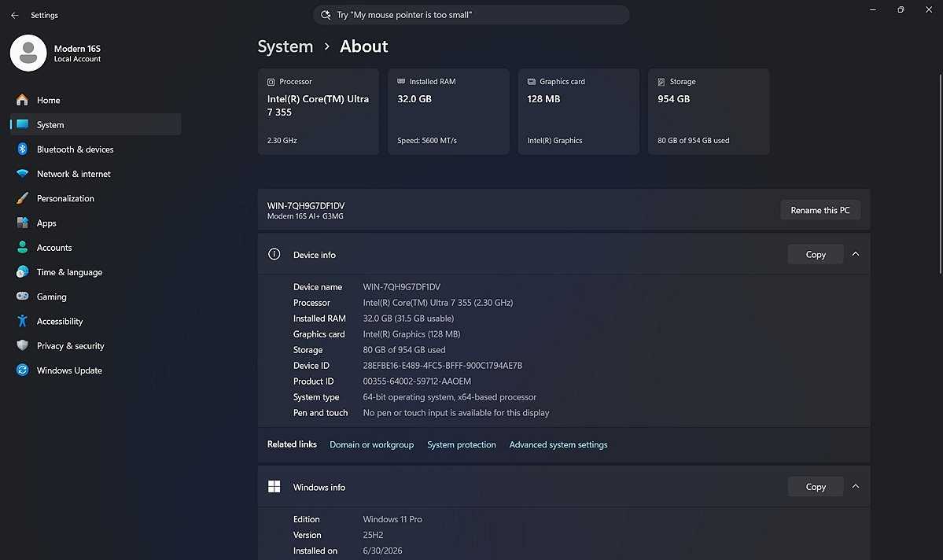
Task: Click Rename this PC button
Action: click(x=820, y=210)
